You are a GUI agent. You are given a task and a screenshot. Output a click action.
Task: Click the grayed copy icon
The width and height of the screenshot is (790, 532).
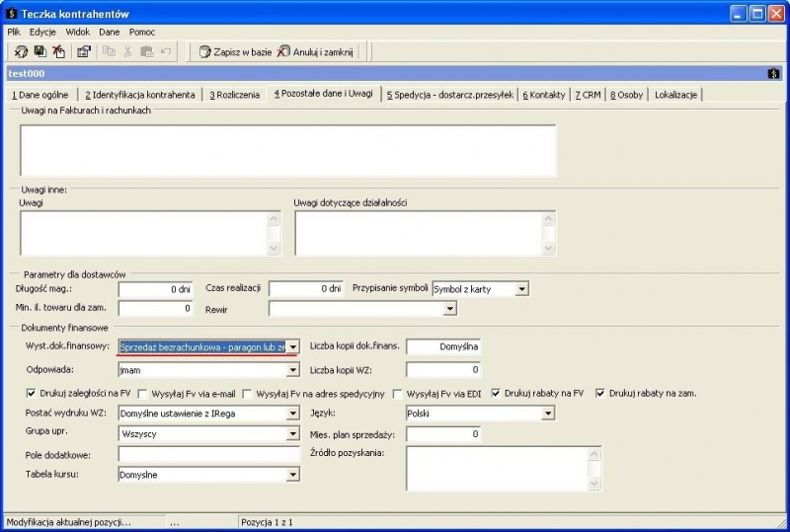point(109,51)
